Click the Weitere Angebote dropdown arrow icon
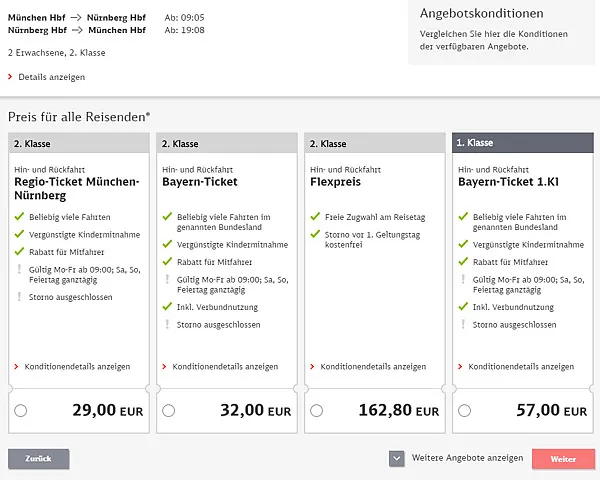This screenshot has height=480, width=600. click(x=397, y=458)
